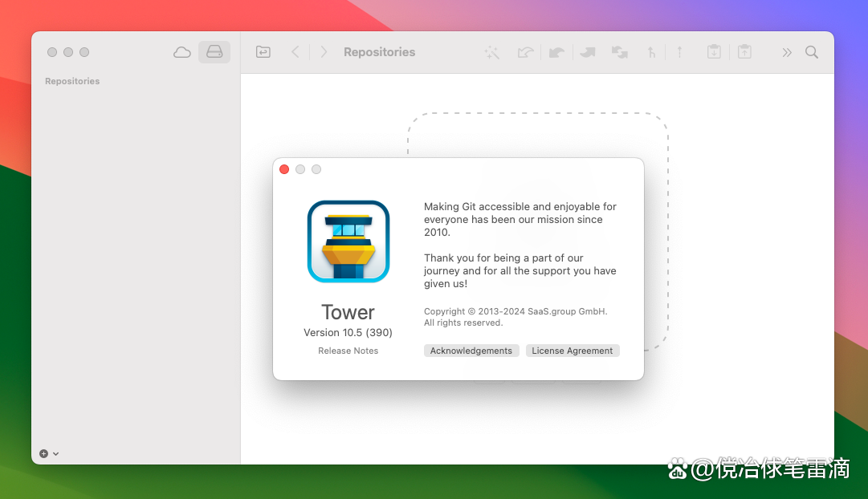This screenshot has width=868, height=499.
Task: Click the Apply Stash tray-up icon
Action: 744,52
